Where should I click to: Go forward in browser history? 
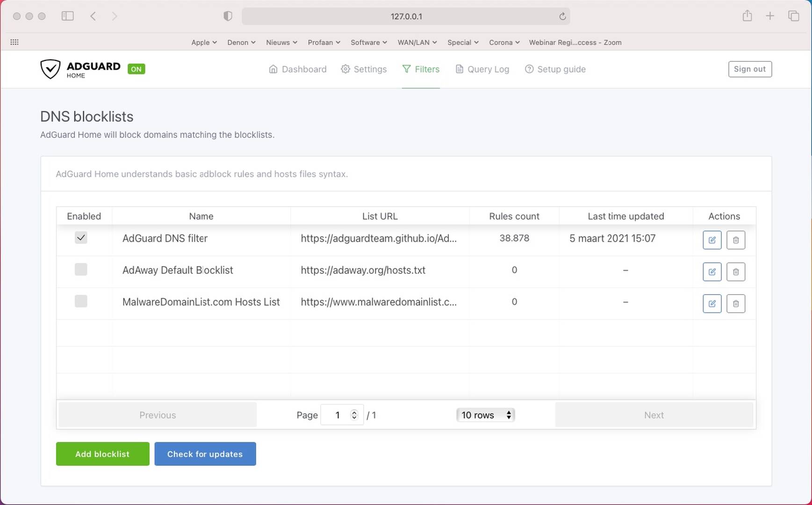pos(115,16)
